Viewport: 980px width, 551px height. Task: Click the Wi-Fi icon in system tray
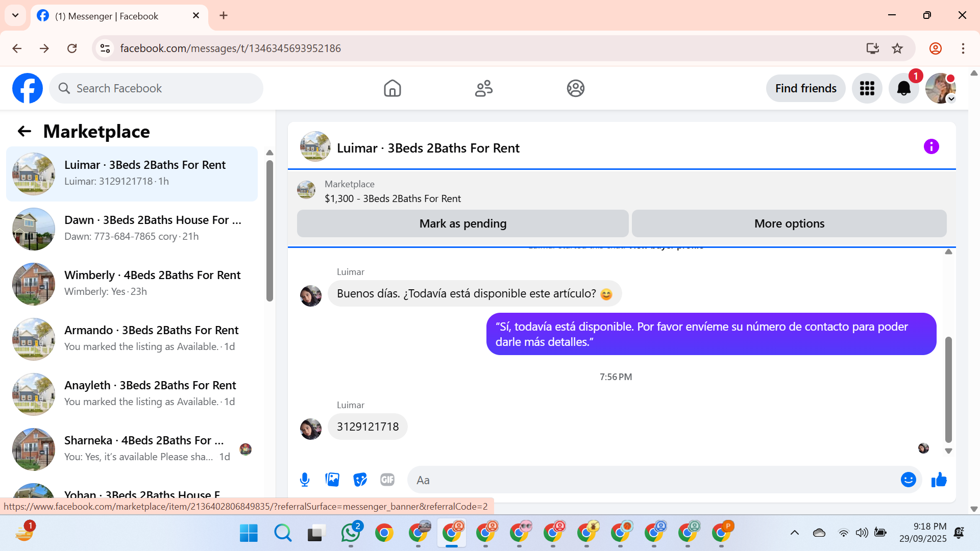coord(843,533)
